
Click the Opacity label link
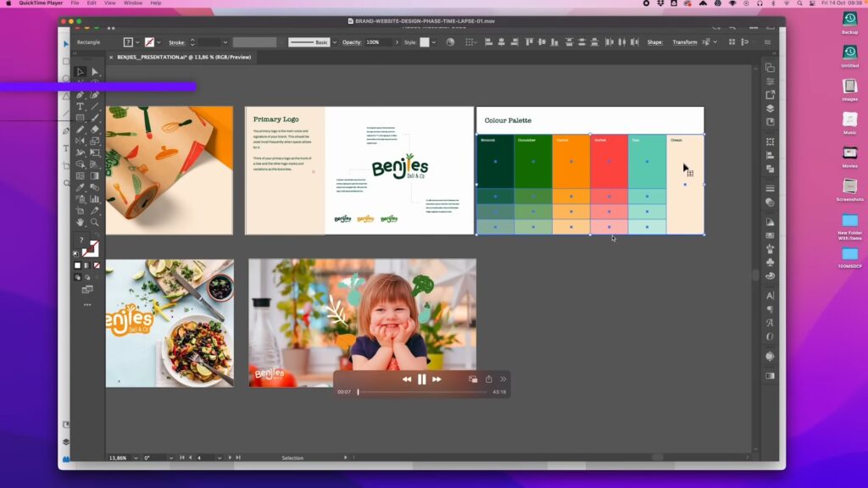(x=352, y=42)
